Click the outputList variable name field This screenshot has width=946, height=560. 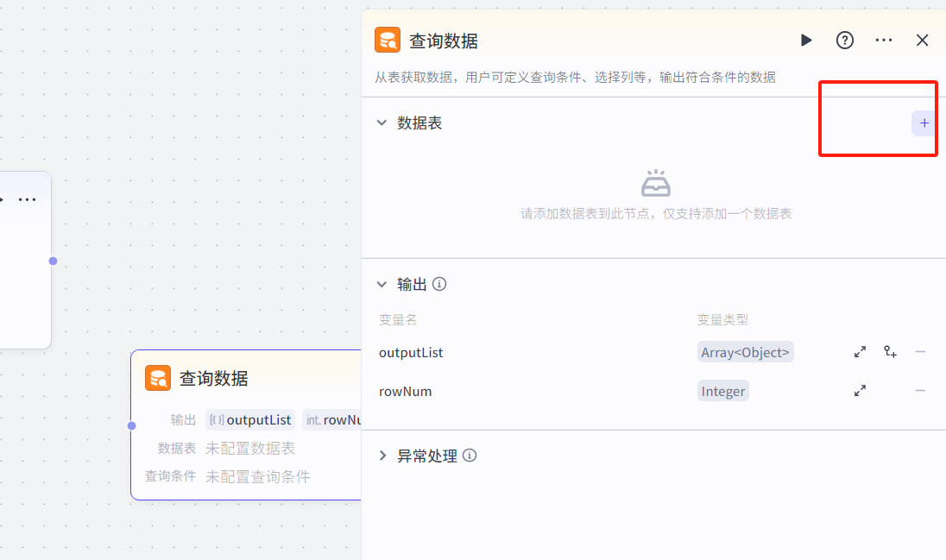[x=411, y=352]
